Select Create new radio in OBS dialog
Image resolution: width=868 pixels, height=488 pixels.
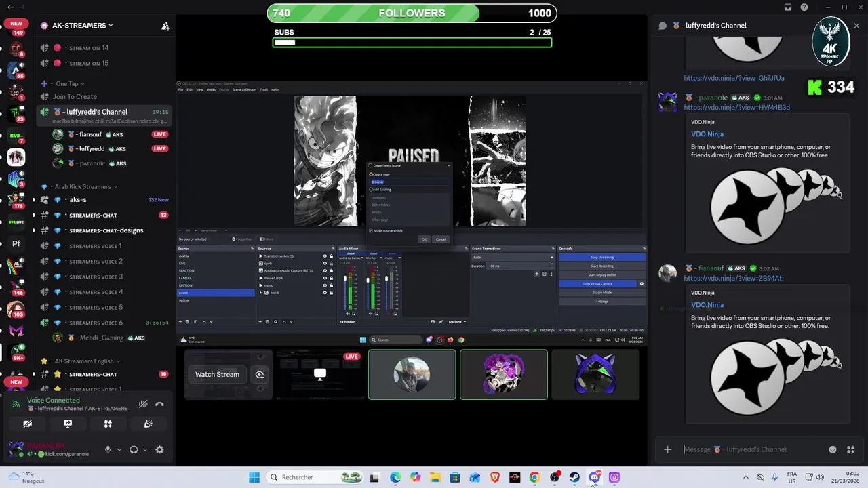pyautogui.click(x=371, y=174)
